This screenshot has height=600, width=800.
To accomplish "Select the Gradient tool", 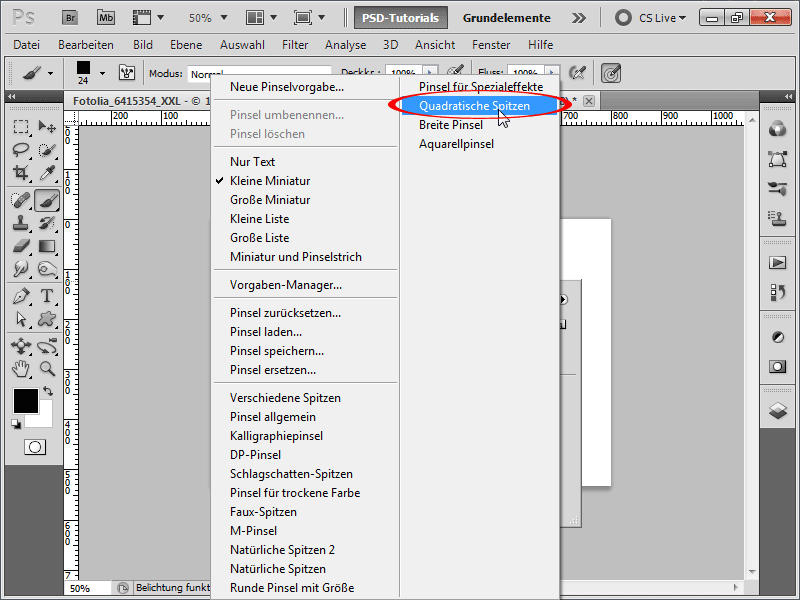I will [47, 246].
